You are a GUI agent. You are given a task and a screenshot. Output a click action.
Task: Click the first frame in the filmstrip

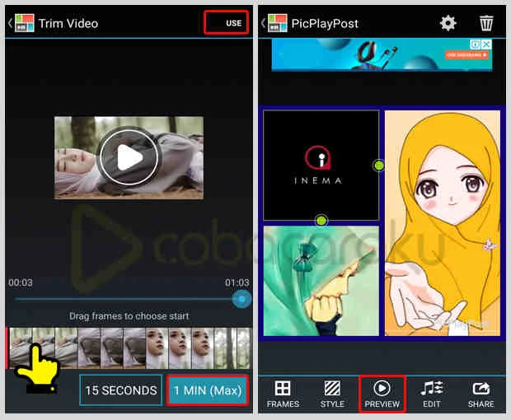(x=21, y=348)
